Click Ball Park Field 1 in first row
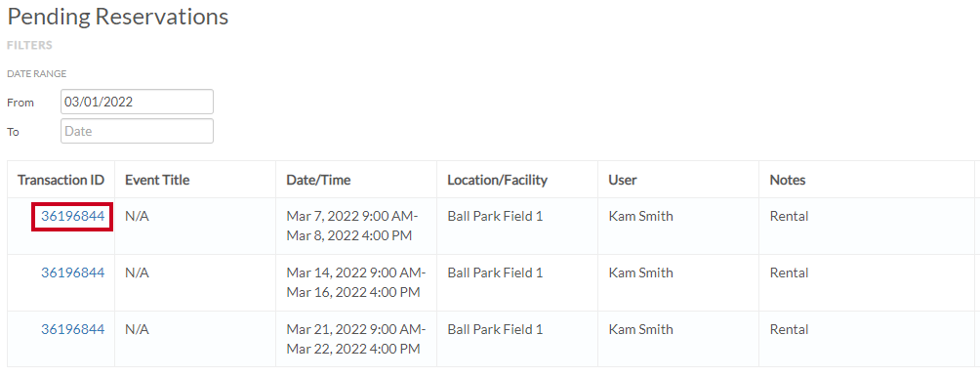The image size is (980, 377). coord(495,216)
